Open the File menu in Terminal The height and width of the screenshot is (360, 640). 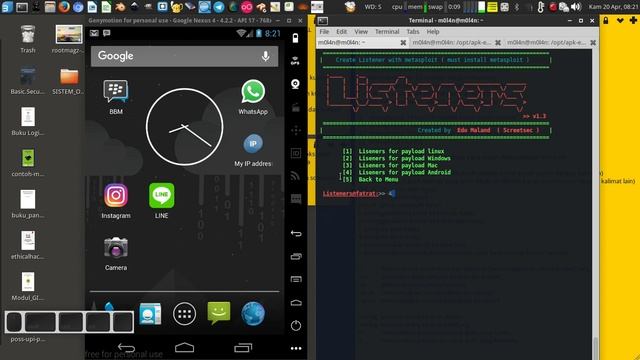click(324, 31)
